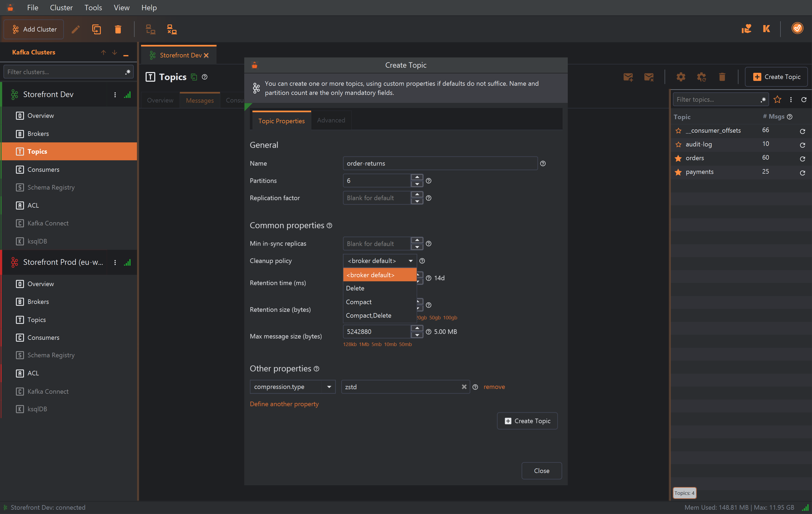Click help icon next to Name field
The image size is (812, 514).
pyautogui.click(x=543, y=164)
